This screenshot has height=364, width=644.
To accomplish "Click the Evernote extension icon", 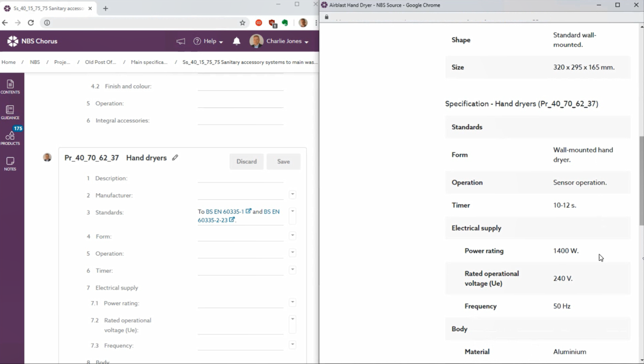I will [286, 23].
